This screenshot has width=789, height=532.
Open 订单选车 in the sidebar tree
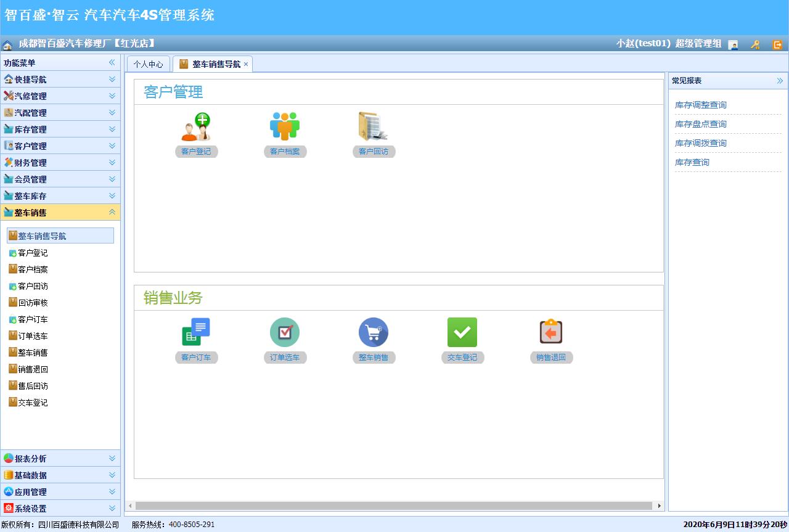coord(33,336)
